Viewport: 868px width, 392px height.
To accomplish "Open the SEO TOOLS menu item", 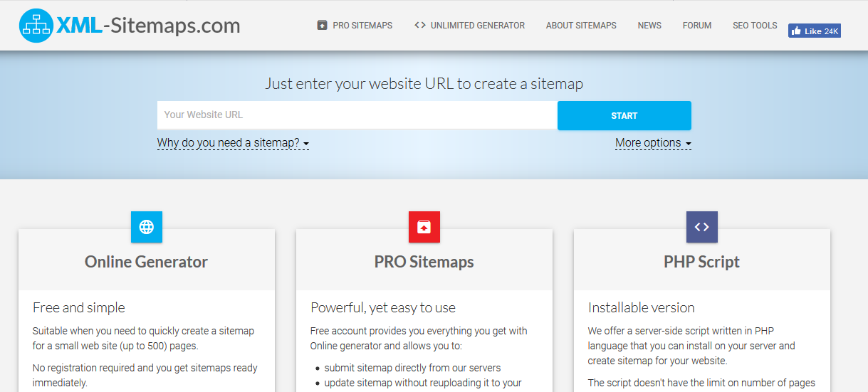I will (x=755, y=26).
